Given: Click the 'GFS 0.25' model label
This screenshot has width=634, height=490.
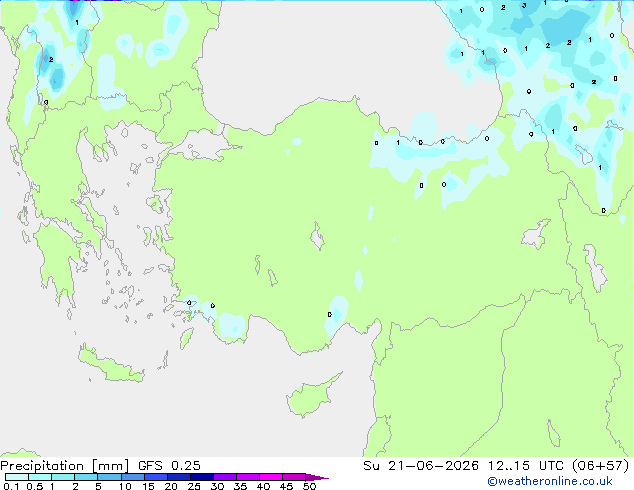Looking at the screenshot, I should pyautogui.click(x=169, y=466).
